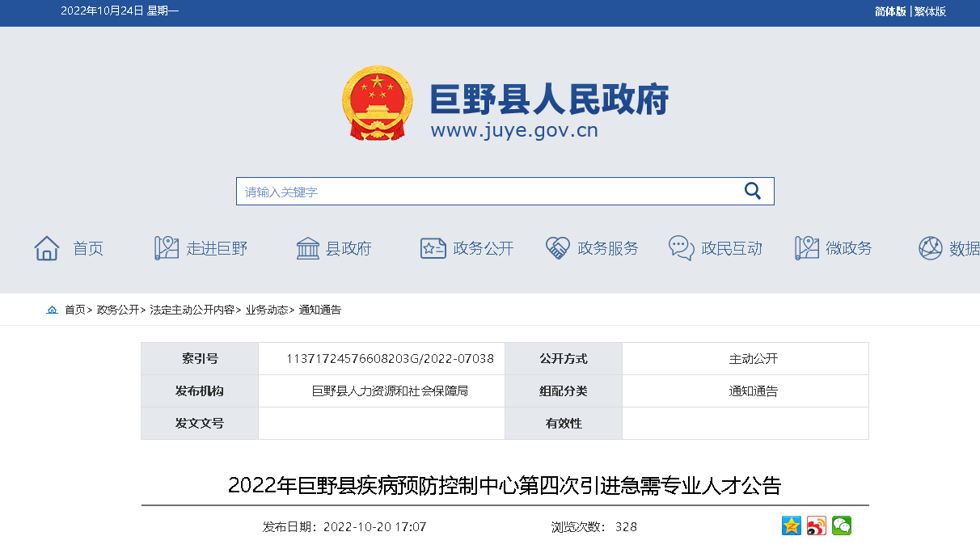Click the 巨野县人民政府 site title
The image size is (980, 553).
point(549,99)
